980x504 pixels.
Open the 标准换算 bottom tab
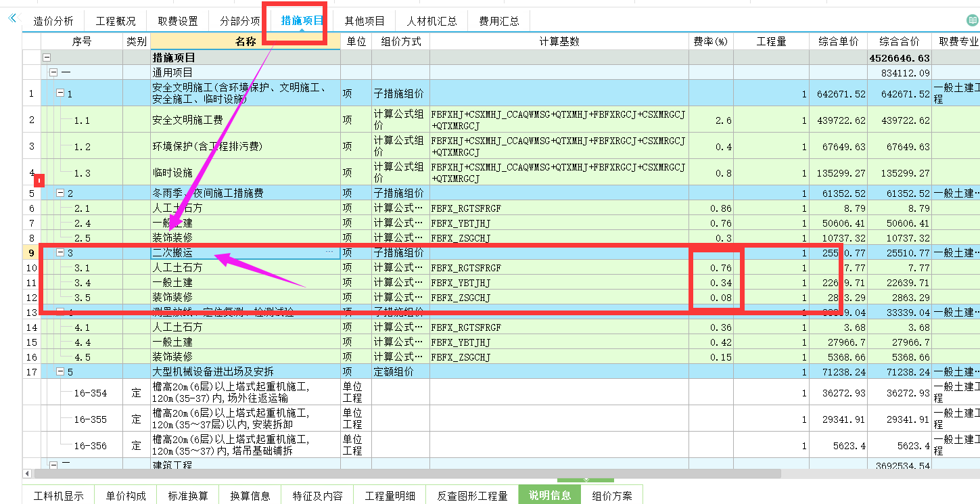(x=188, y=495)
